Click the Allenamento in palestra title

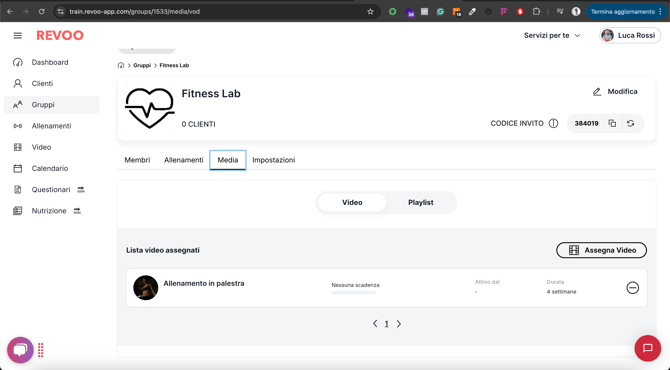[204, 283]
